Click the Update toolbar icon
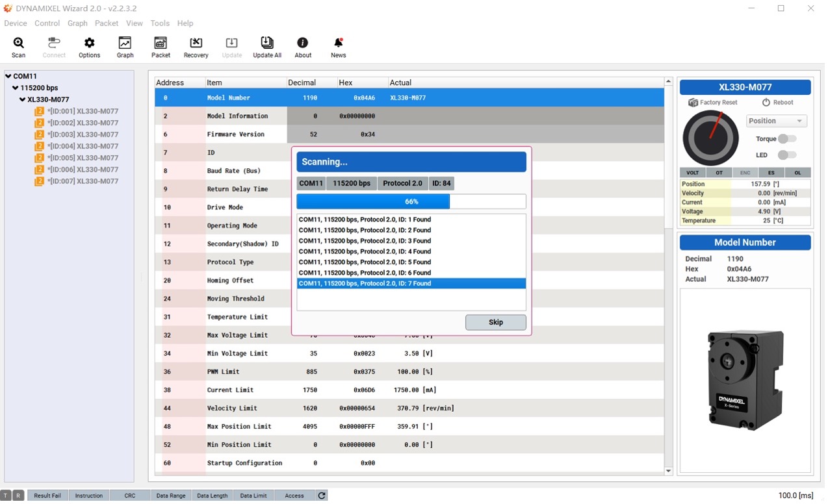The image size is (828, 504). coord(231,47)
